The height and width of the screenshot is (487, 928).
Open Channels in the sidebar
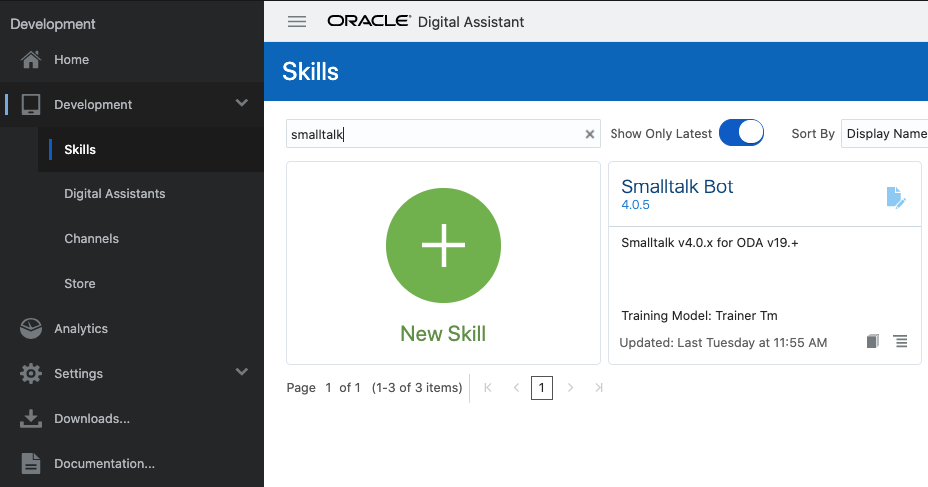point(92,238)
